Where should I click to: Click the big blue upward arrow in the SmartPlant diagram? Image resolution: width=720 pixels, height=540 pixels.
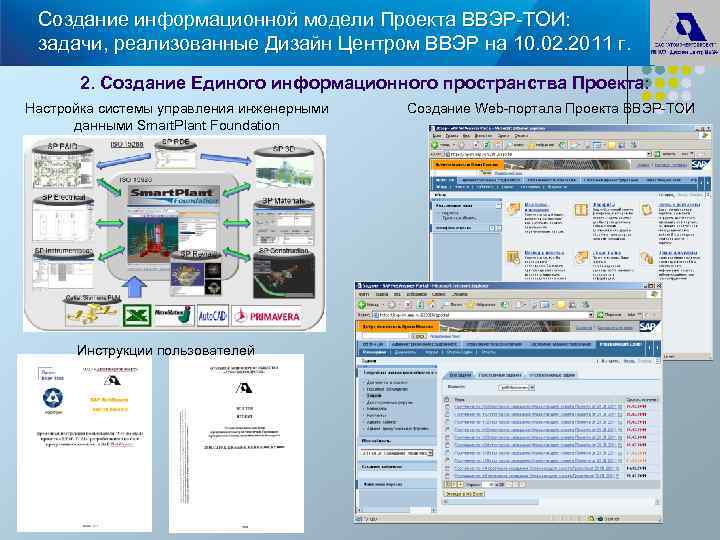point(135,287)
